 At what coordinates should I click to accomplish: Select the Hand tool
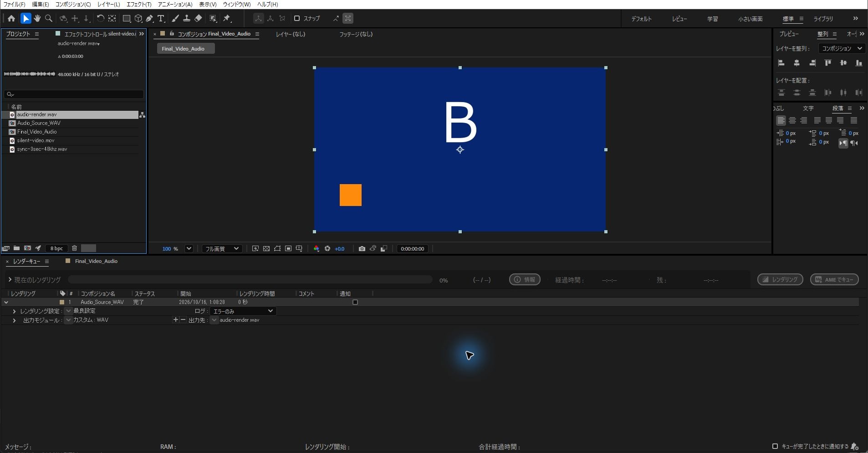(x=37, y=19)
